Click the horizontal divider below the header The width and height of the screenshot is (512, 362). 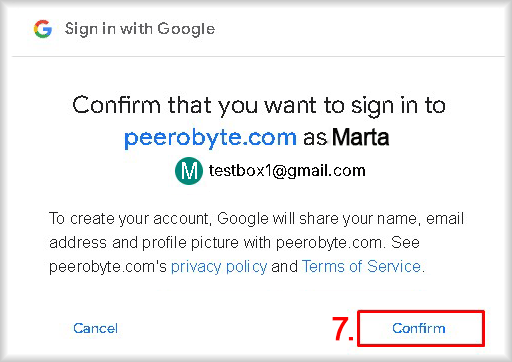(x=259, y=56)
